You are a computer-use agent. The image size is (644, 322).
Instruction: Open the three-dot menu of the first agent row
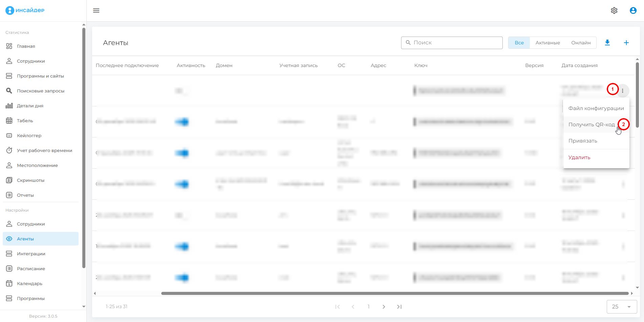pyautogui.click(x=622, y=91)
